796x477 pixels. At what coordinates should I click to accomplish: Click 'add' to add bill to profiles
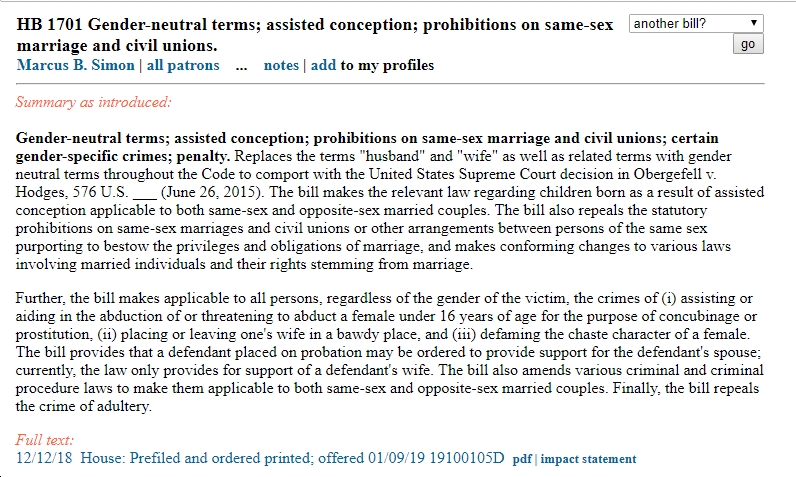[323, 65]
